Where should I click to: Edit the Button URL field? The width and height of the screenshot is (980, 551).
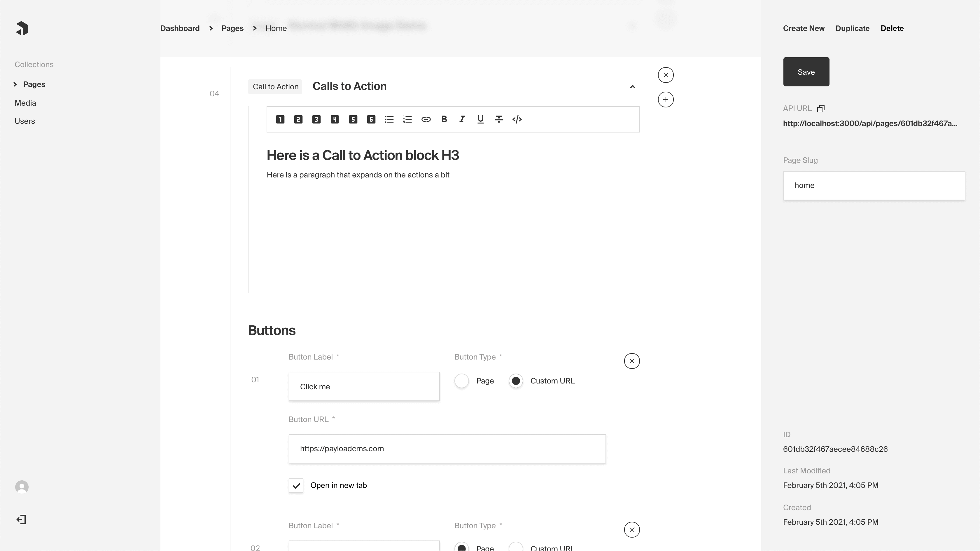point(447,449)
